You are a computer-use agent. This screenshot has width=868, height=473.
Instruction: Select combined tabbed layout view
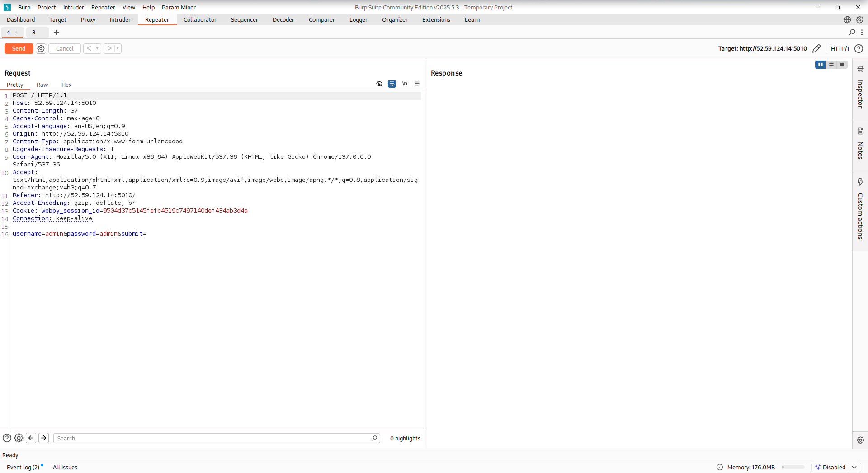842,65
